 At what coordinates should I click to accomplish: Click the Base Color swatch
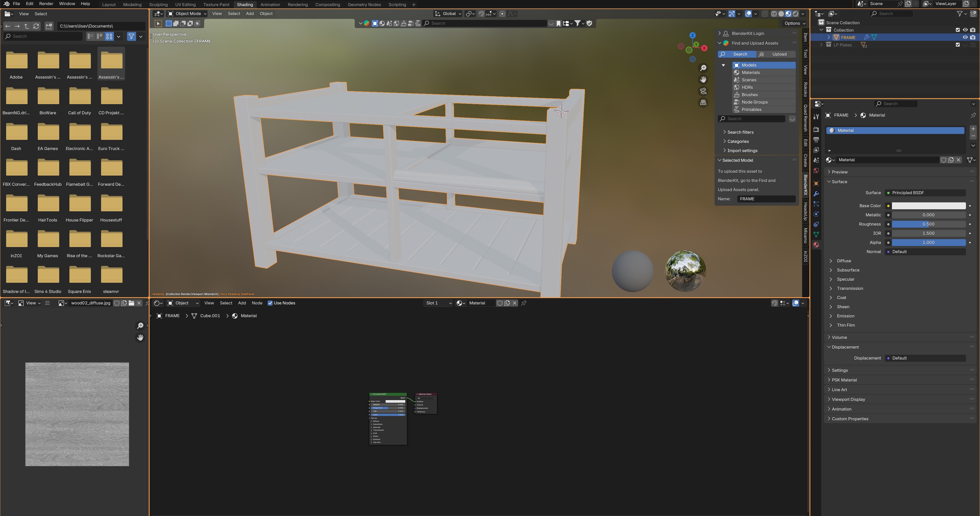point(929,206)
